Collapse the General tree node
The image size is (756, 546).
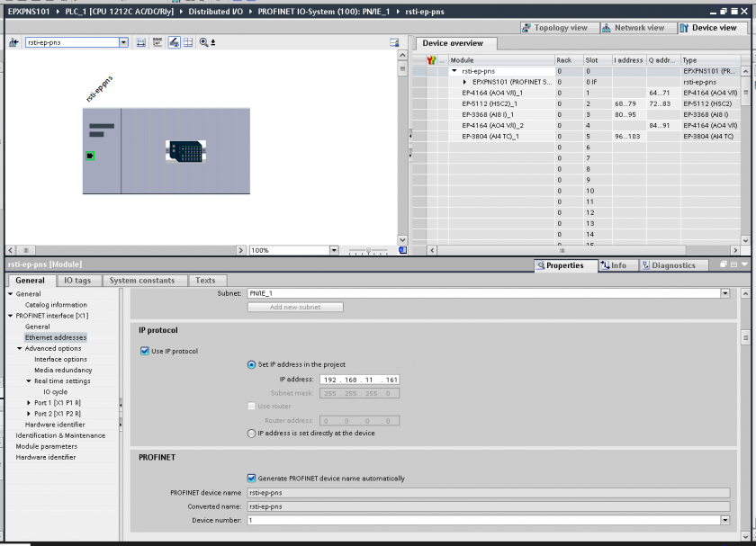[x=11, y=293]
